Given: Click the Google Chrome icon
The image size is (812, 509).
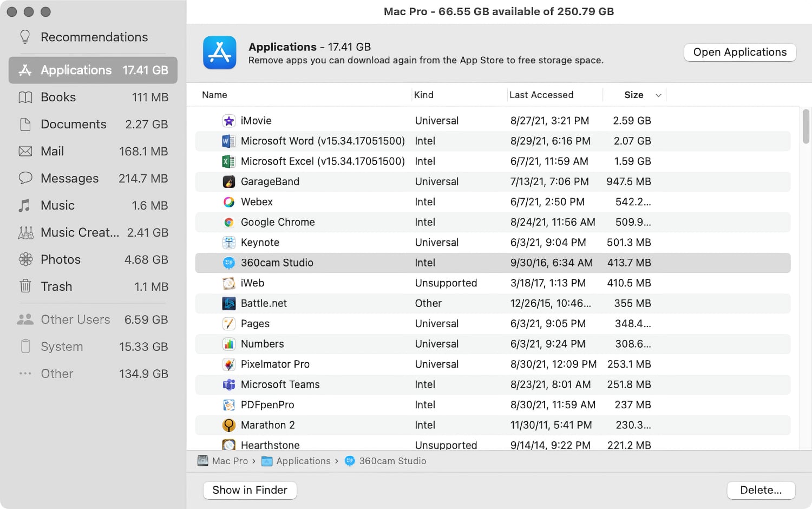Looking at the screenshot, I should coord(229,222).
